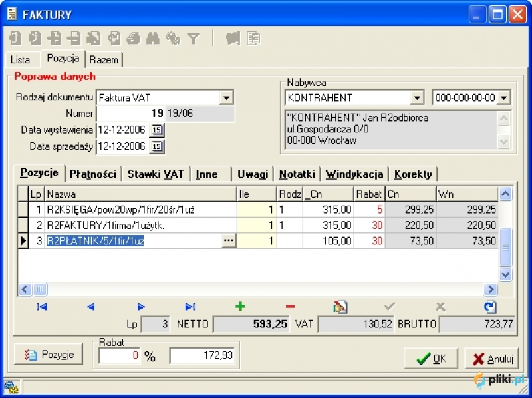Image resolution: width=532 pixels, height=398 pixels.
Task: Open the Inne tab
Action: pos(207,174)
